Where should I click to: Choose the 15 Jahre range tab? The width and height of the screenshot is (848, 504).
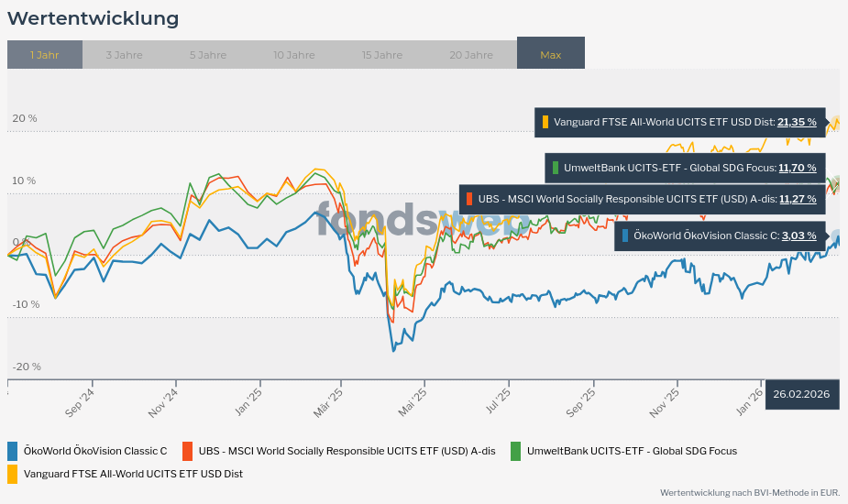(381, 55)
